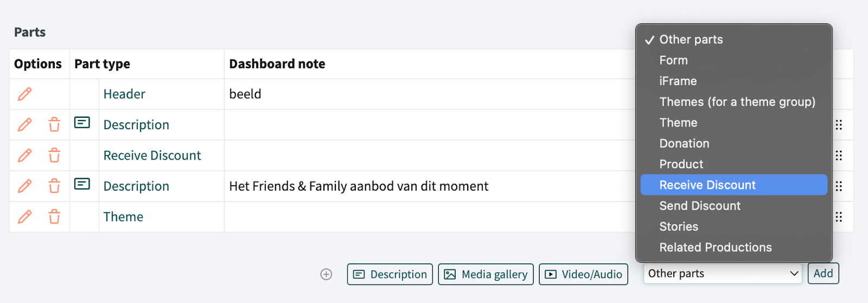Click the circled plus icon
Image resolution: width=868 pixels, height=303 pixels.
pyautogui.click(x=326, y=274)
